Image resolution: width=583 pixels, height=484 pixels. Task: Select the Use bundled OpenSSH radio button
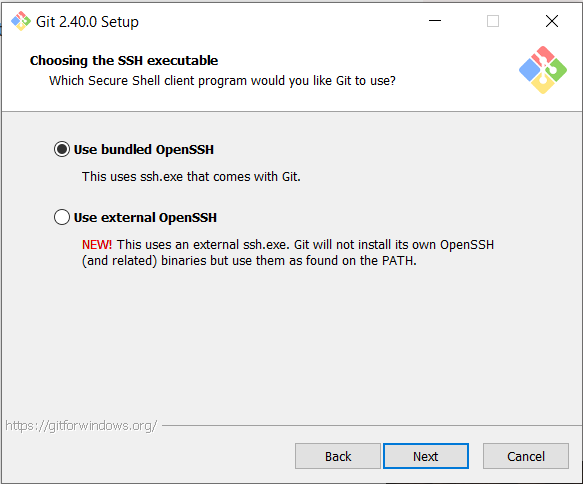click(62, 149)
